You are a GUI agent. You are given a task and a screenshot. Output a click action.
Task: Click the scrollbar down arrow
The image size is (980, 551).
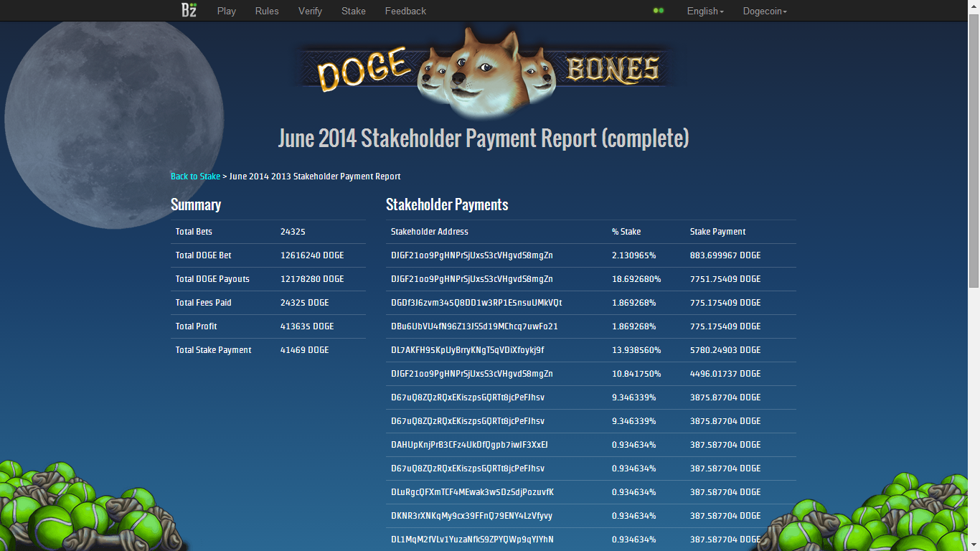click(x=974, y=545)
